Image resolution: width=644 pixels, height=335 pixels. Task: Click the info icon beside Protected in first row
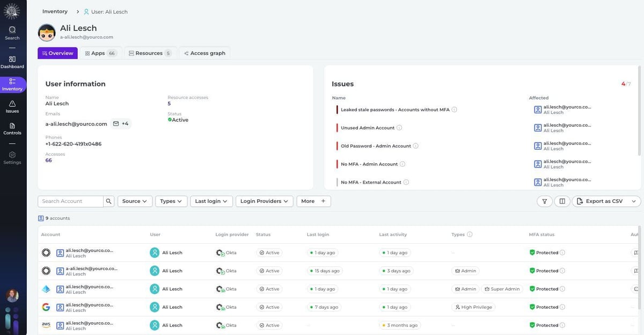(562, 253)
